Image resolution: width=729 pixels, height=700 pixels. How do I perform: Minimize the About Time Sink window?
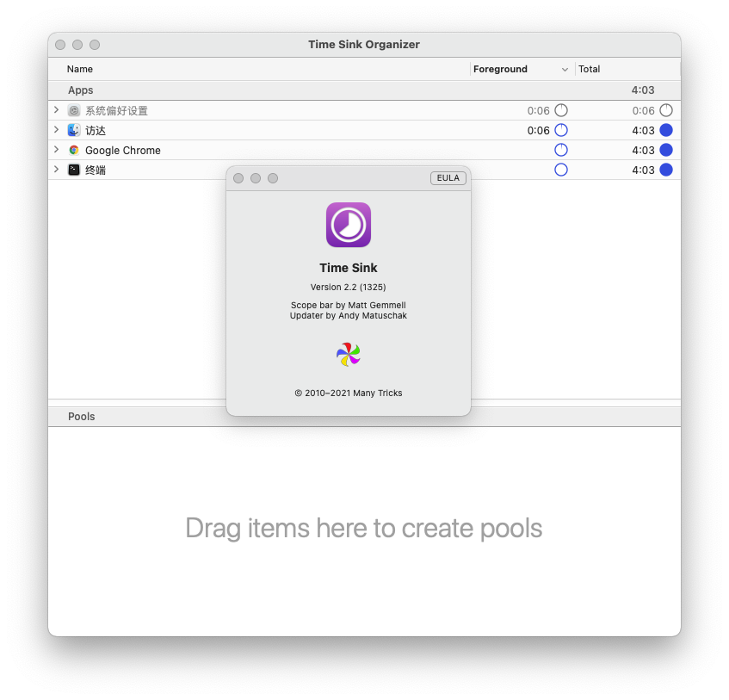coord(256,178)
